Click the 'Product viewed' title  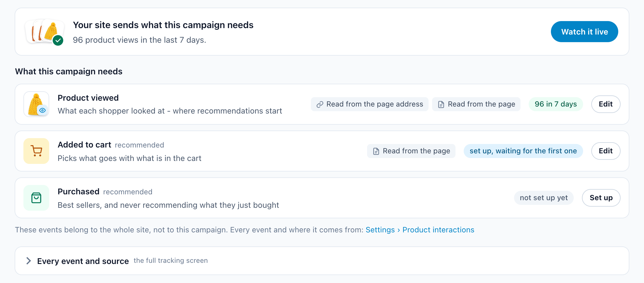tap(88, 98)
